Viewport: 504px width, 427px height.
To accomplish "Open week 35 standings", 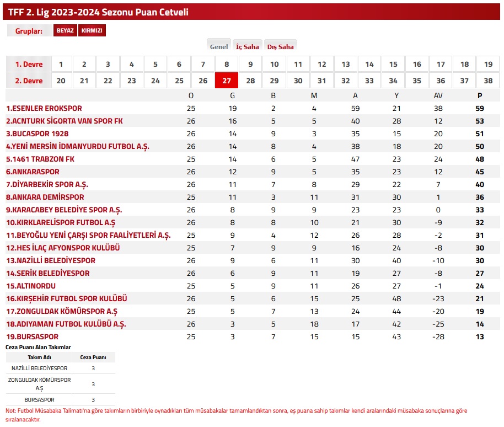I will click(x=417, y=81).
